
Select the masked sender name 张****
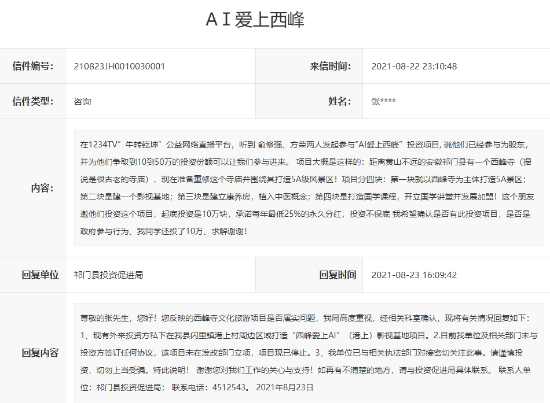pyautogui.click(x=383, y=101)
